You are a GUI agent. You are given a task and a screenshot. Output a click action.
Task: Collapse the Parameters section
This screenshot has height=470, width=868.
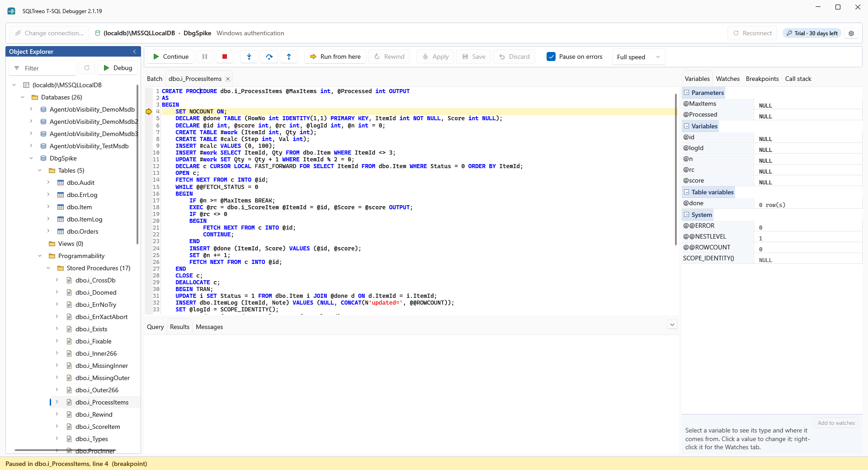click(x=686, y=93)
